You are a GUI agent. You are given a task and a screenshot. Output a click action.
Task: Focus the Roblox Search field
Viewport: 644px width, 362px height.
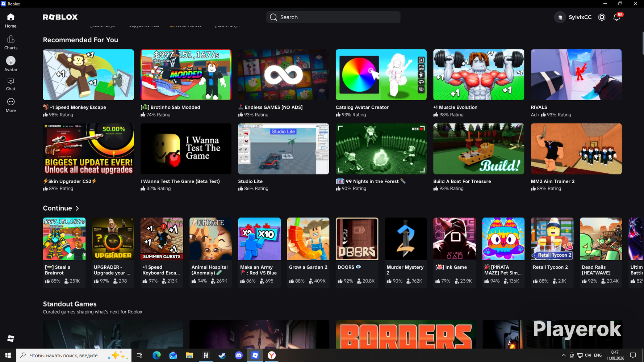[333, 17]
